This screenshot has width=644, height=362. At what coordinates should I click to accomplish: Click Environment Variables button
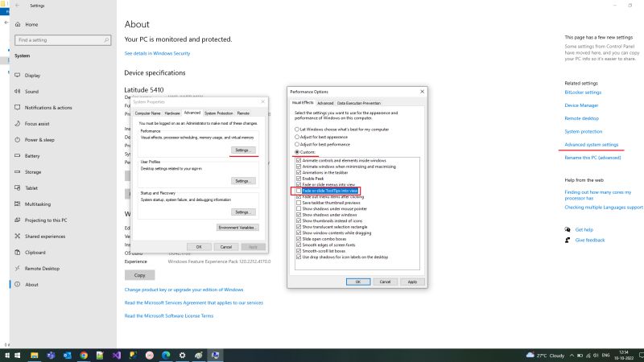click(237, 228)
